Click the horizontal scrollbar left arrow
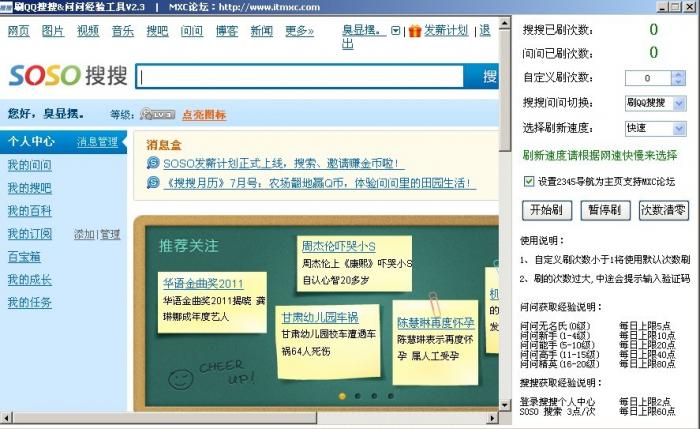700x429 pixels. point(6,418)
